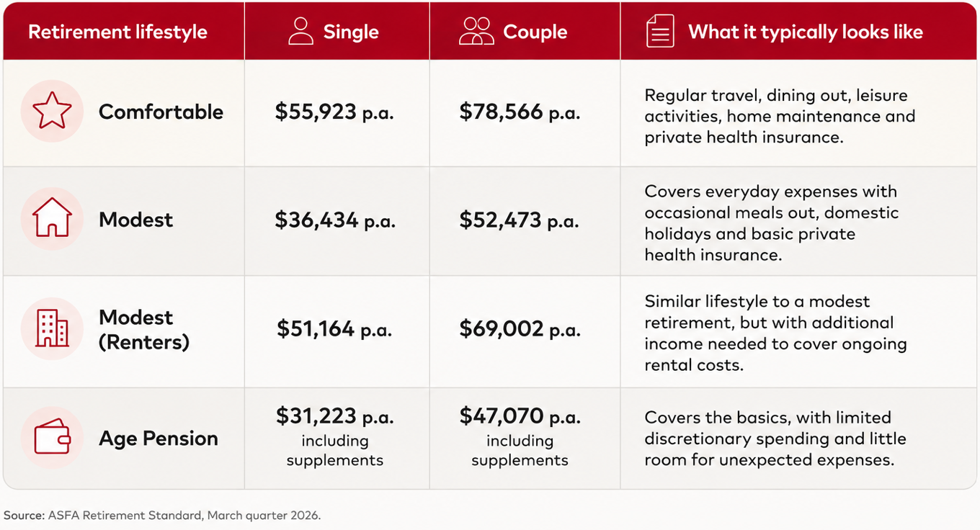The height and width of the screenshot is (530, 980).
Task: Click the Modest (Renters) row label
Action: (x=144, y=329)
